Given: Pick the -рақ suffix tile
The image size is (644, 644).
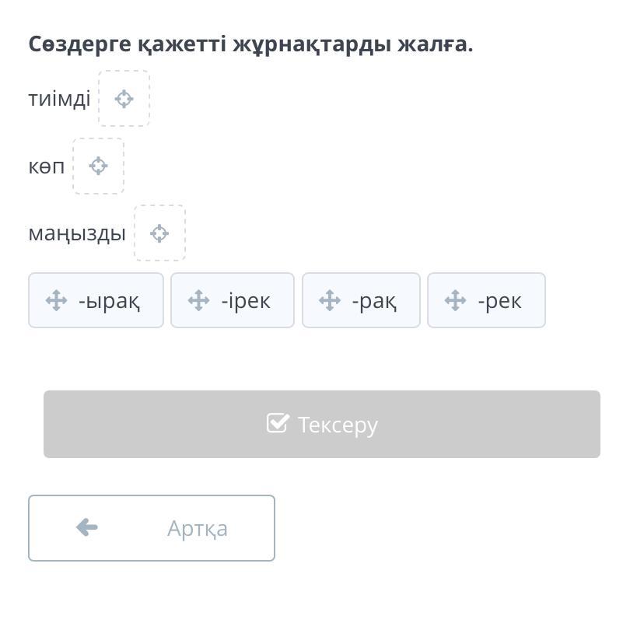Looking at the screenshot, I should click(x=362, y=300).
